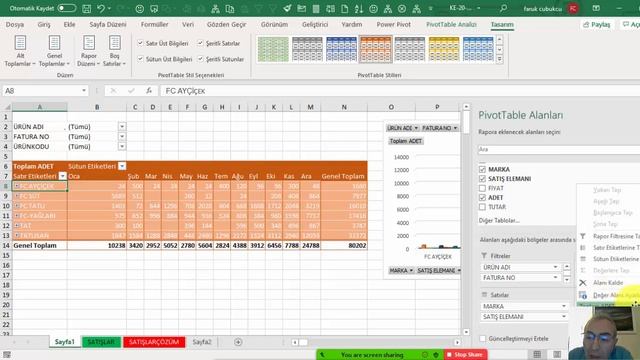This screenshot has width=640, height=360.
Task: Click Normal view icon in status bar
Action: pos(537,354)
